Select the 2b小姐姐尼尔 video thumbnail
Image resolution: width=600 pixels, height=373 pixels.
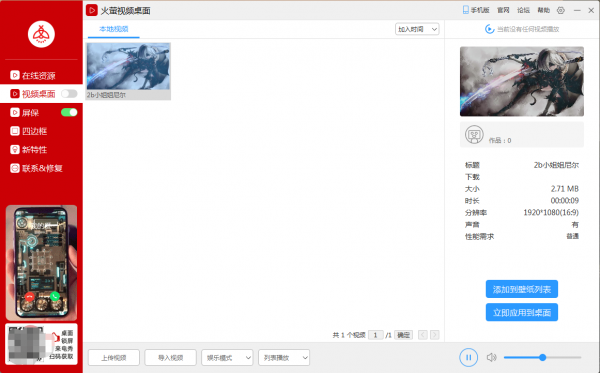129,71
